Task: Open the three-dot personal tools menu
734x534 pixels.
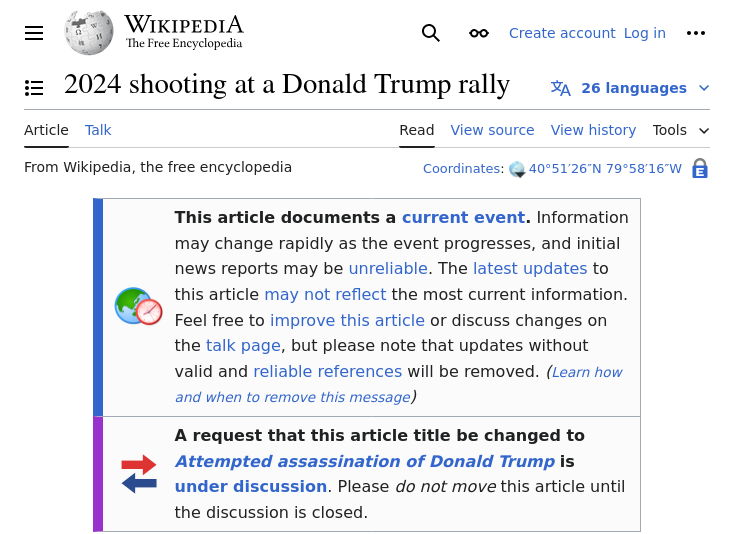Action: (696, 33)
